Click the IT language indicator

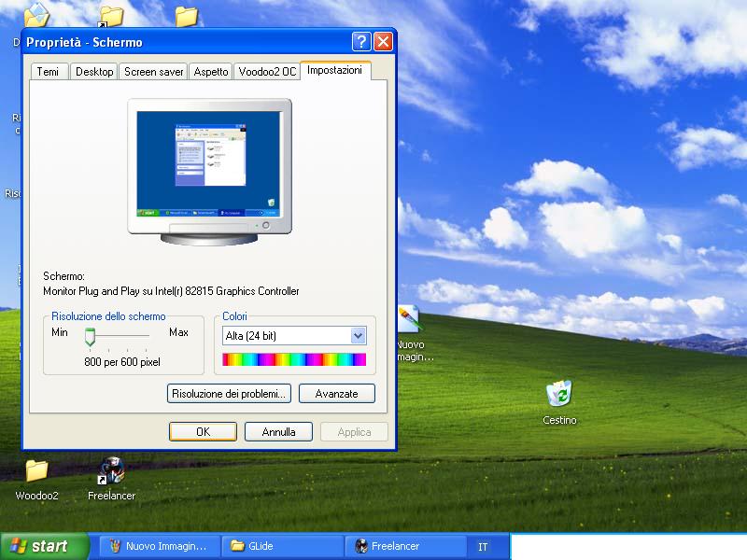point(483,547)
